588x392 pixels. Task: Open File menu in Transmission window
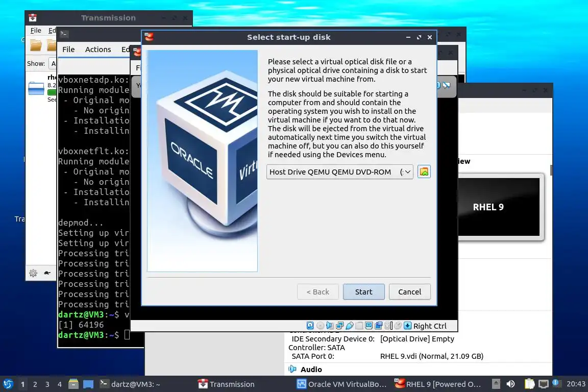tap(36, 31)
